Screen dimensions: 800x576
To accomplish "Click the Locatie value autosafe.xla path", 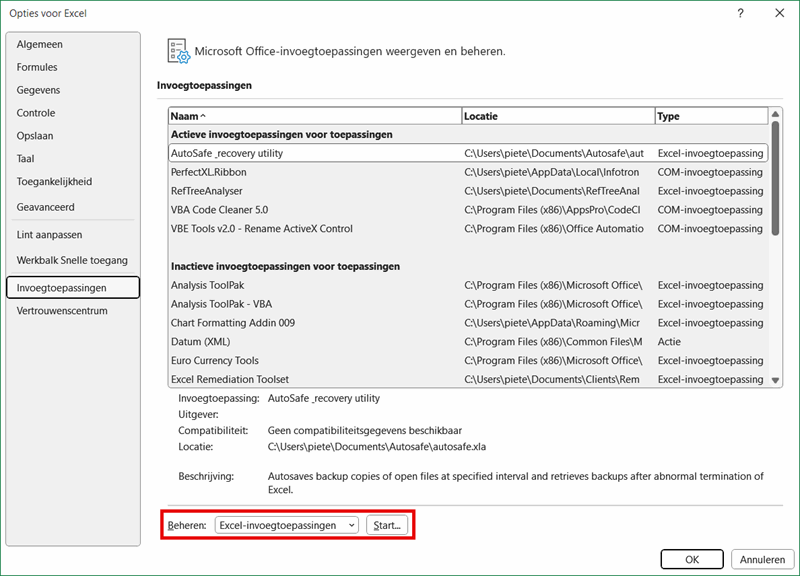I will pyautogui.click(x=377, y=447).
